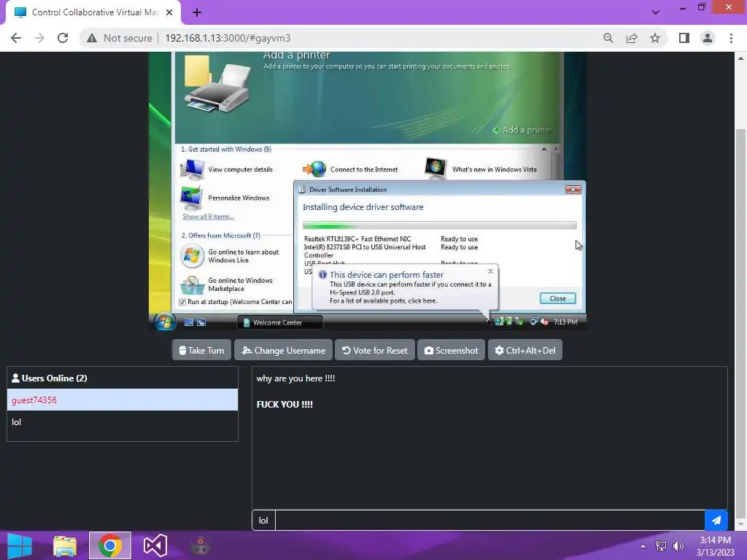This screenshot has width=747, height=560.
Task: Open Connect to the Internet item
Action: [350, 169]
